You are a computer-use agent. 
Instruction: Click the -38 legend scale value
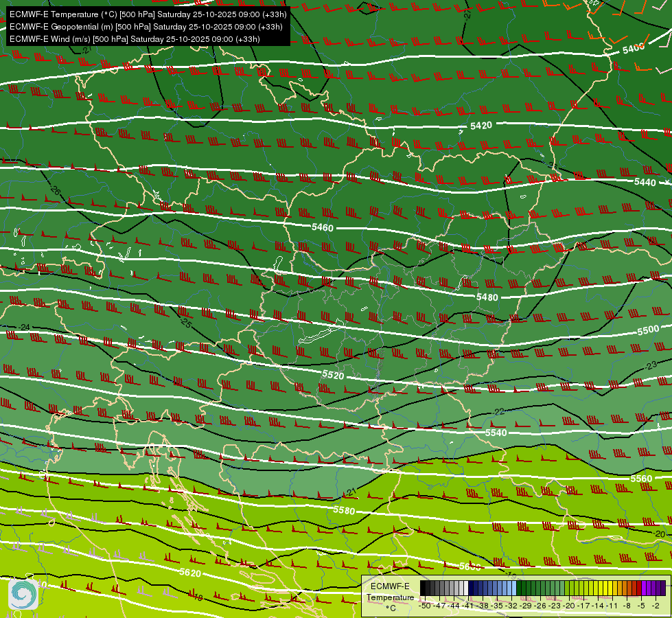[482, 606]
